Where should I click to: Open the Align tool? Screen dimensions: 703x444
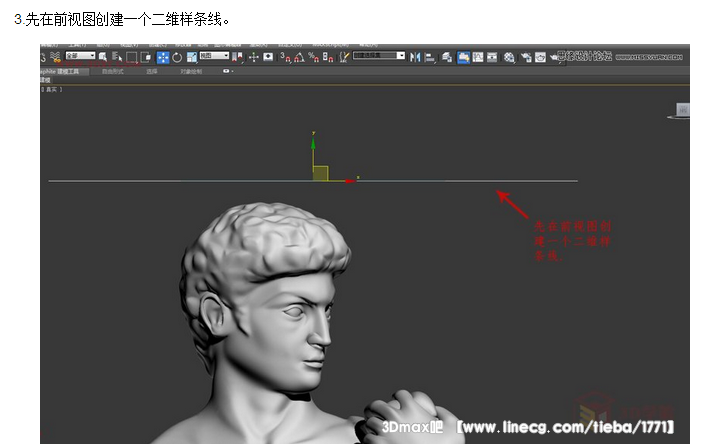(x=428, y=57)
